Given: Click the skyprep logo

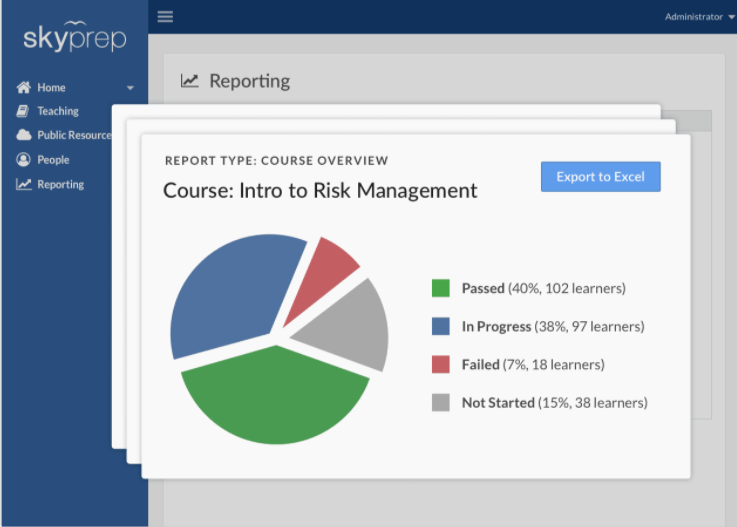Looking at the screenshot, I should (75, 37).
